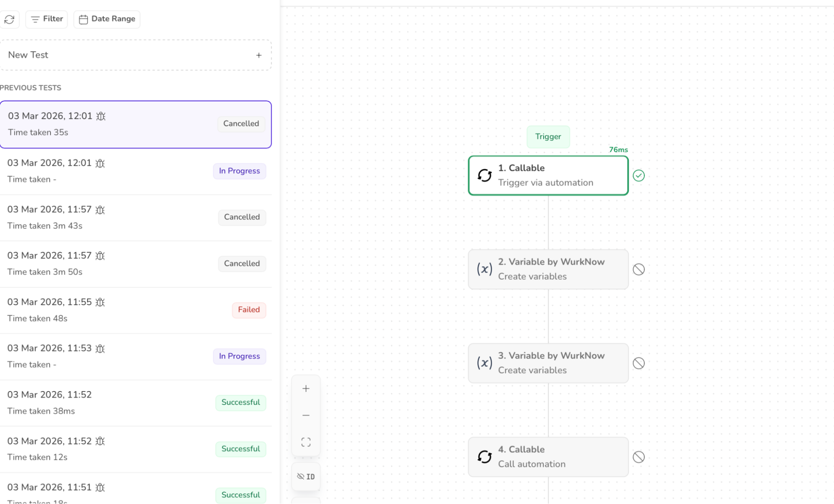834x504 pixels.
Task: Zoom out on the workflow canvas
Action: point(306,415)
